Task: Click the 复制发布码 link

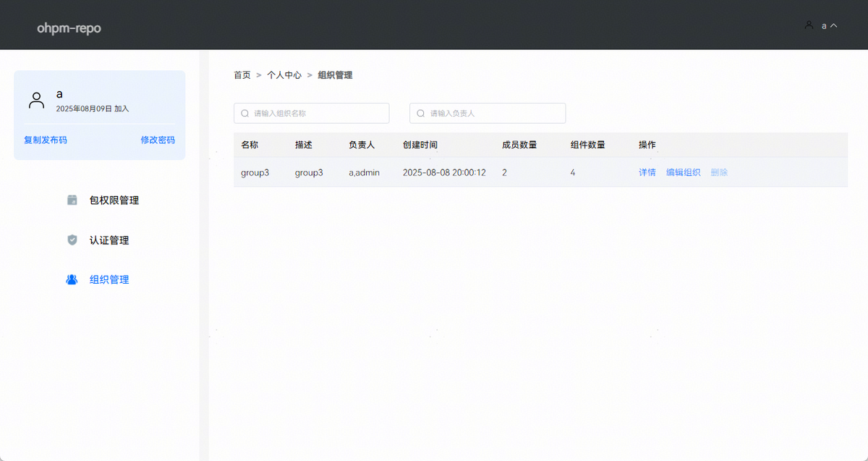Action: point(46,140)
